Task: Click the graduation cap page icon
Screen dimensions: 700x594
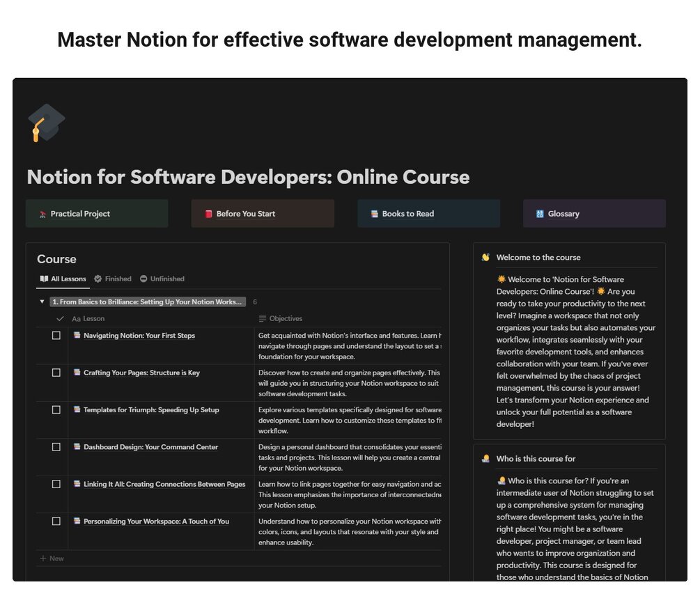Action: point(46,123)
